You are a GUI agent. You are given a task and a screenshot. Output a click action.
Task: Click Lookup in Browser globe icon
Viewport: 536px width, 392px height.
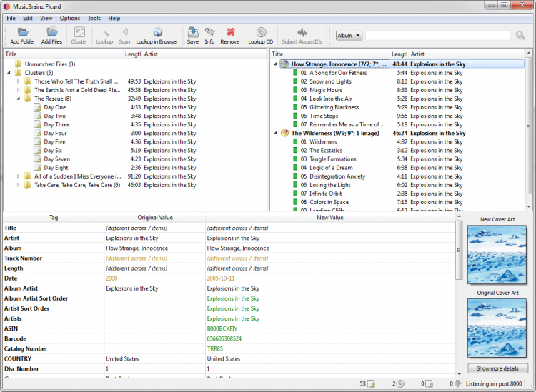157,32
